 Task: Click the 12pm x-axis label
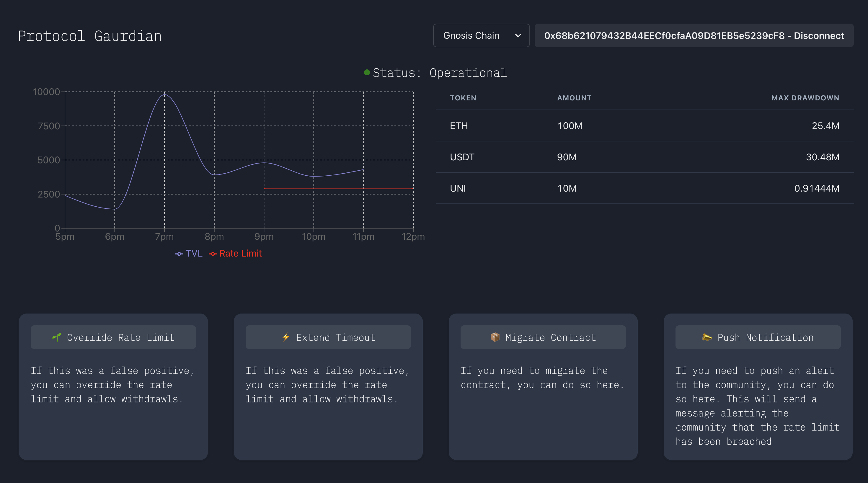coord(413,236)
